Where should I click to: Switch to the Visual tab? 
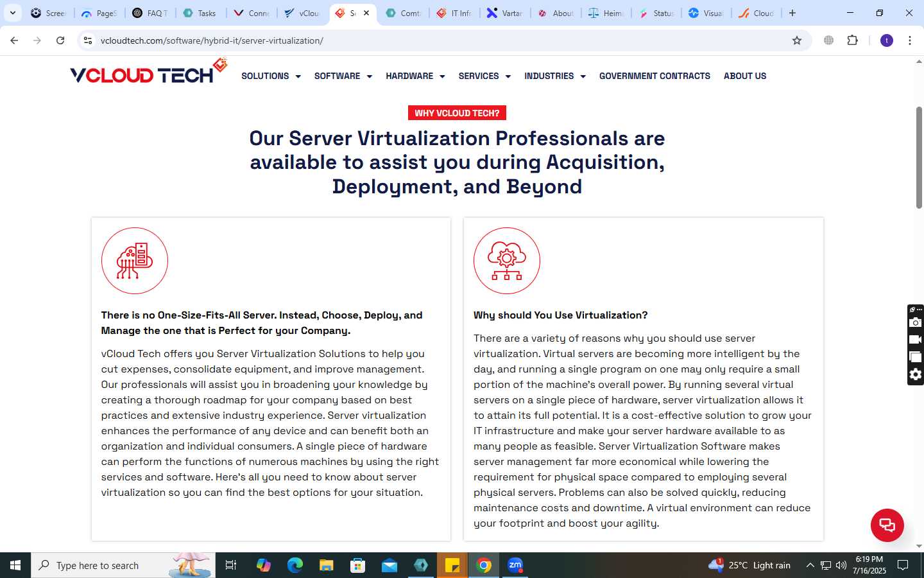tap(707, 13)
